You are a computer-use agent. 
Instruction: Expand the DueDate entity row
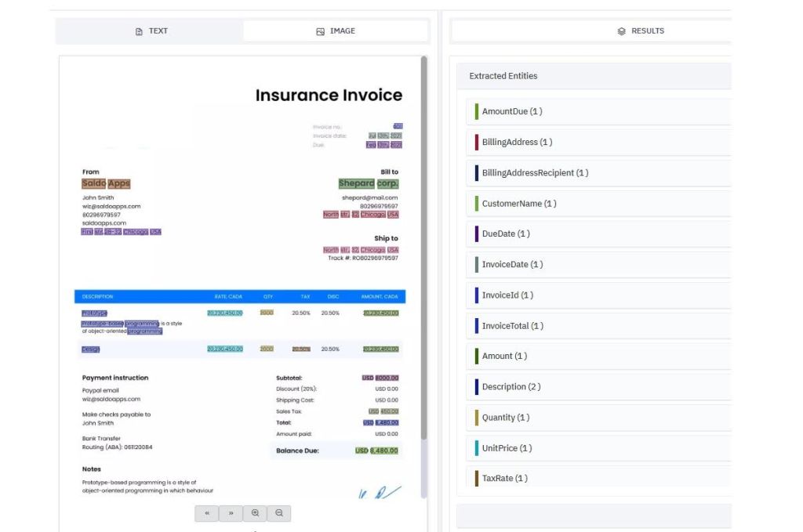[x=594, y=233]
